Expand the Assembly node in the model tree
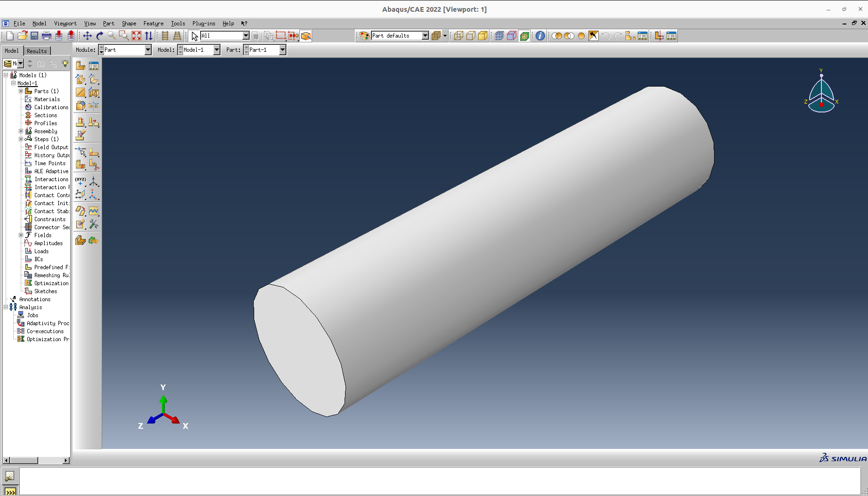Image resolution: width=868 pixels, height=496 pixels. coord(21,131)
